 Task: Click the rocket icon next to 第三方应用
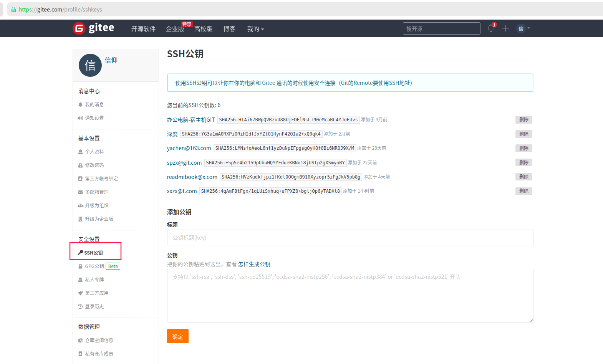point(80,293)
